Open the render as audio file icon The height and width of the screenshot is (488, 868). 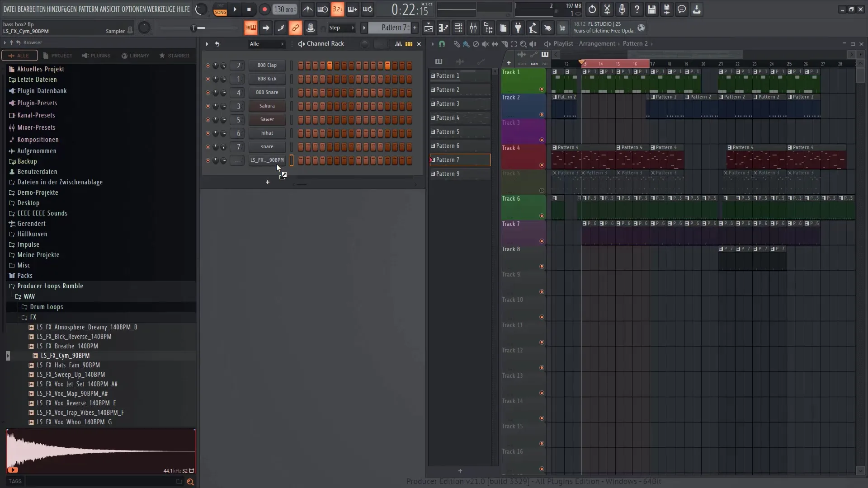pos(667,9)
